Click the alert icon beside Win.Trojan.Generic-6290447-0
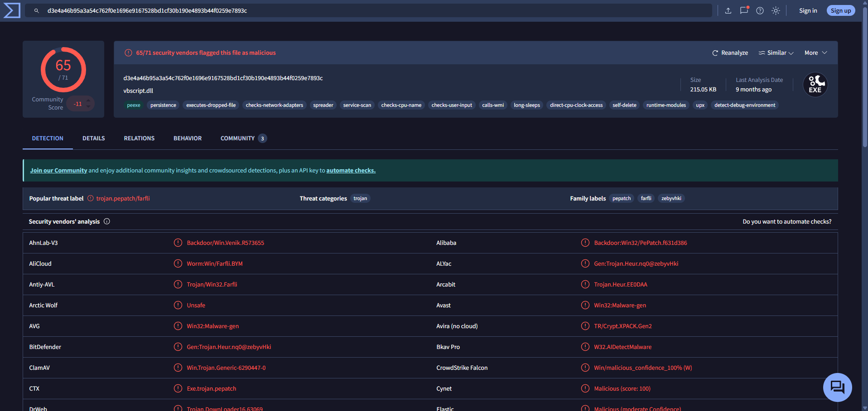 click(x=178, y=368)
